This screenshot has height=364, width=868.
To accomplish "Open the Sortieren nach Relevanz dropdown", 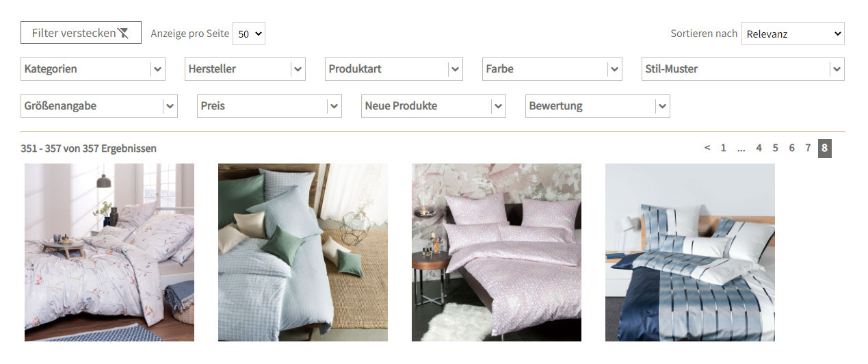I will (793, 34).
